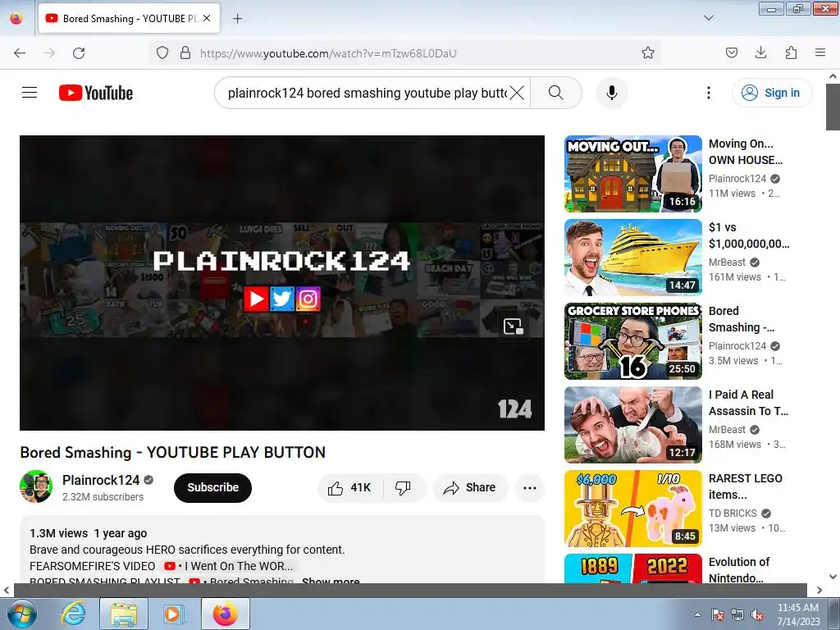
Task: Click the YouTube icon in the video banner
Action: click(x=256, y=299)
